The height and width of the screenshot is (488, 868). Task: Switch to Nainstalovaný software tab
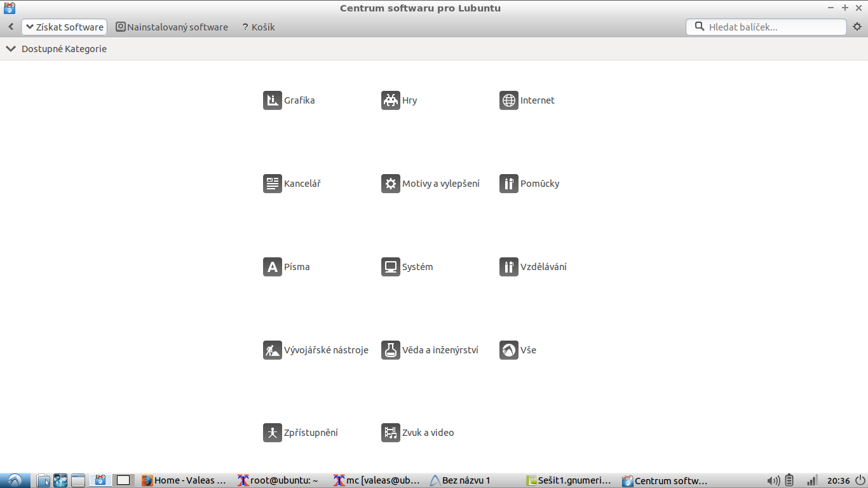(x=172, y=27)
